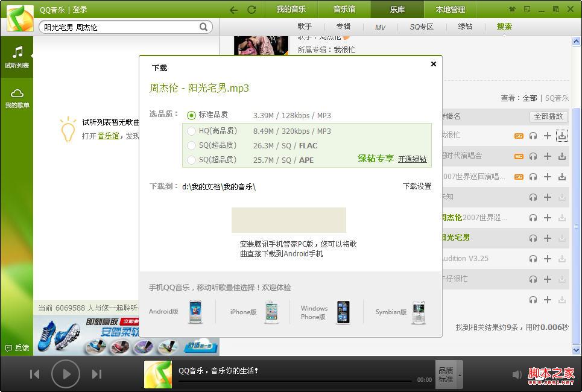Add 我很忙 row song to playlist
Screen dimensions: 582x392
click(x=548, y=136)
